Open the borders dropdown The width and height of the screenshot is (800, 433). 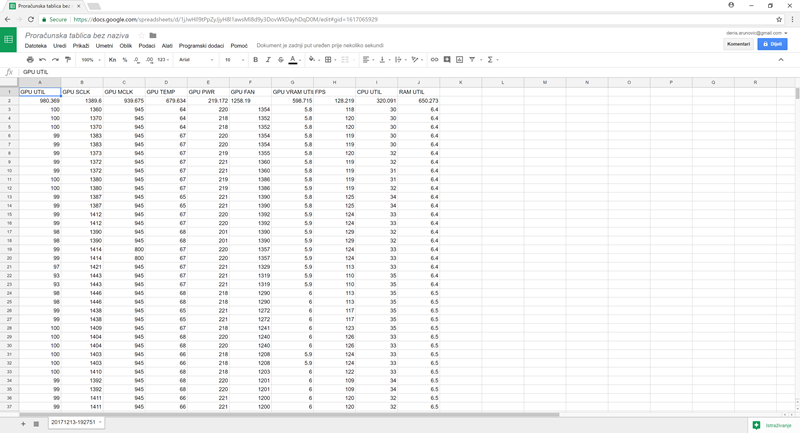(330, 60)
